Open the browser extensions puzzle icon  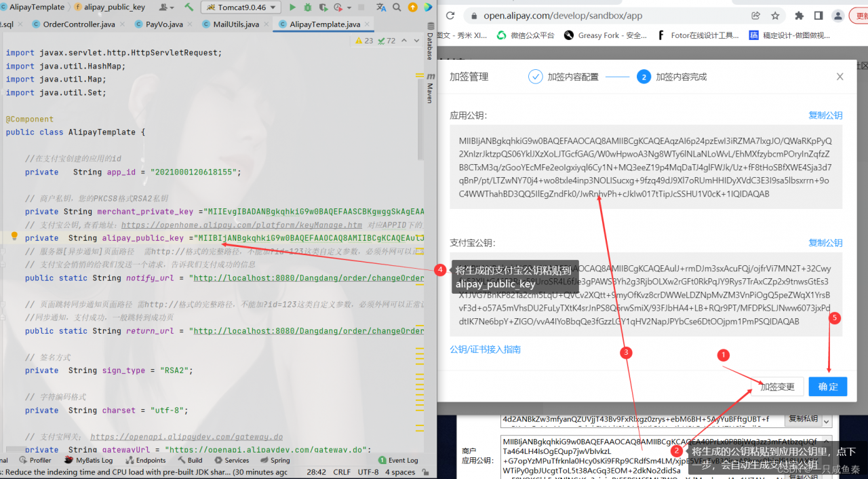799,16
